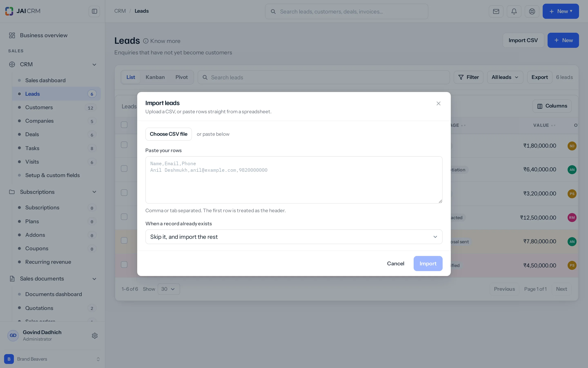Click the Export button
Viewport: 588px width, 368px height.
click(539, 77)
